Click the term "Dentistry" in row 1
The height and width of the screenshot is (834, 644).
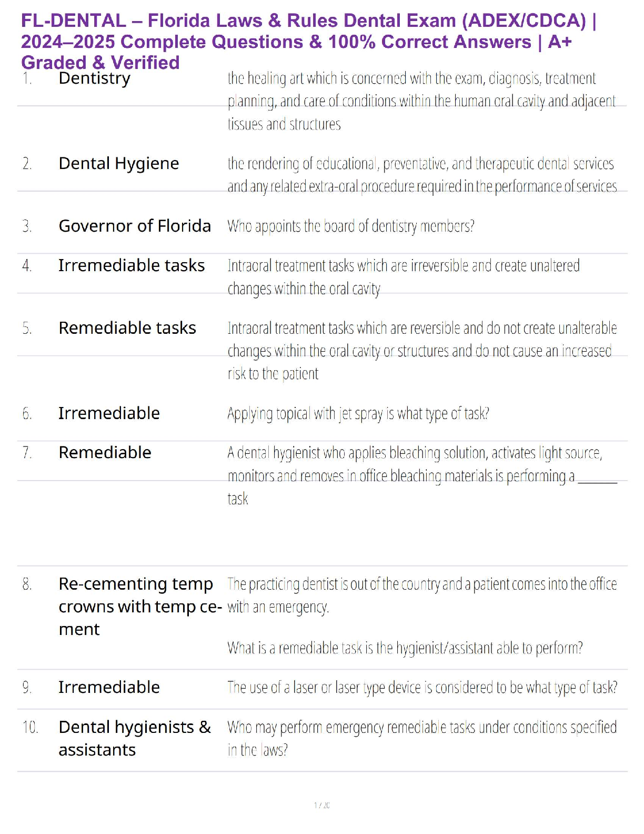[95, 78]
